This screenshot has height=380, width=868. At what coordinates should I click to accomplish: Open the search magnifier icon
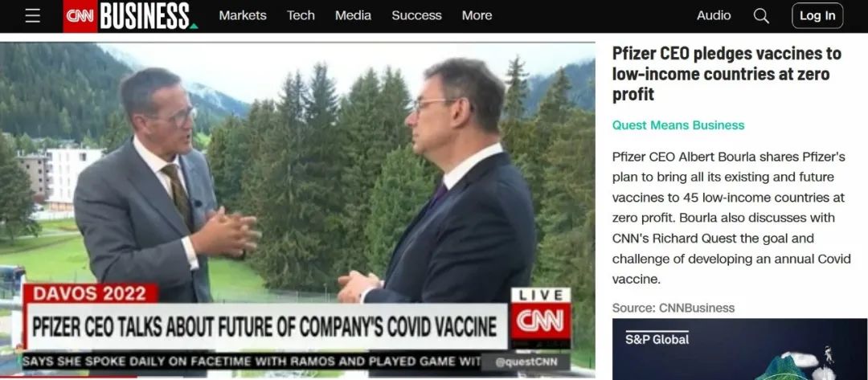[761, 16]
